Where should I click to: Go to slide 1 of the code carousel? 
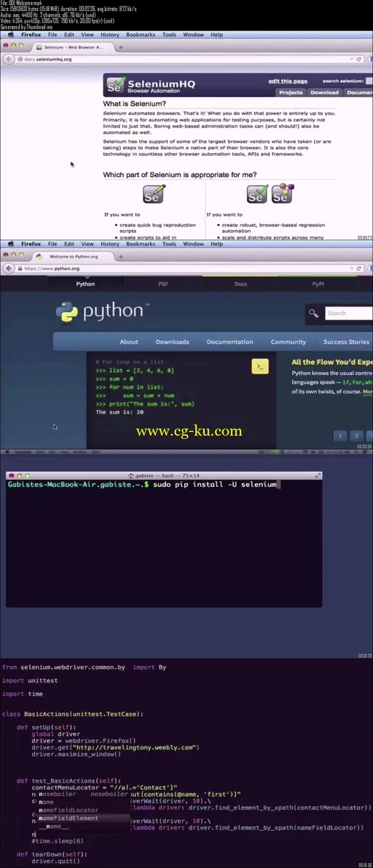coord(340,435)
